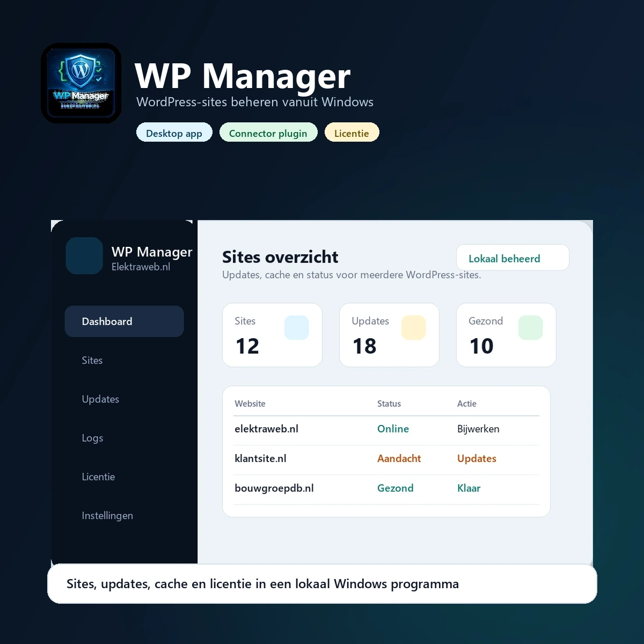Click the Aandacht status of klantsite.nl
This screenshot has width=644, height=644.
coord(399,458)
